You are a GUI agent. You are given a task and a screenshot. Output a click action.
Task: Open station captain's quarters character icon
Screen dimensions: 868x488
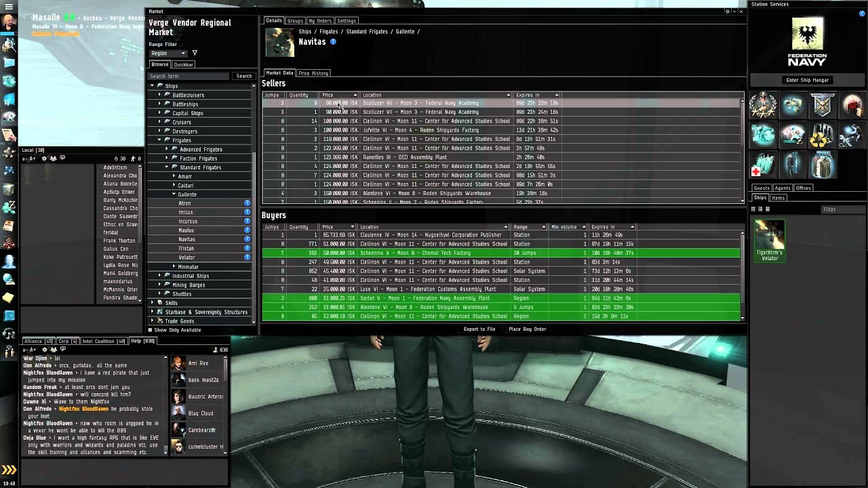click(x=792, y=165)
